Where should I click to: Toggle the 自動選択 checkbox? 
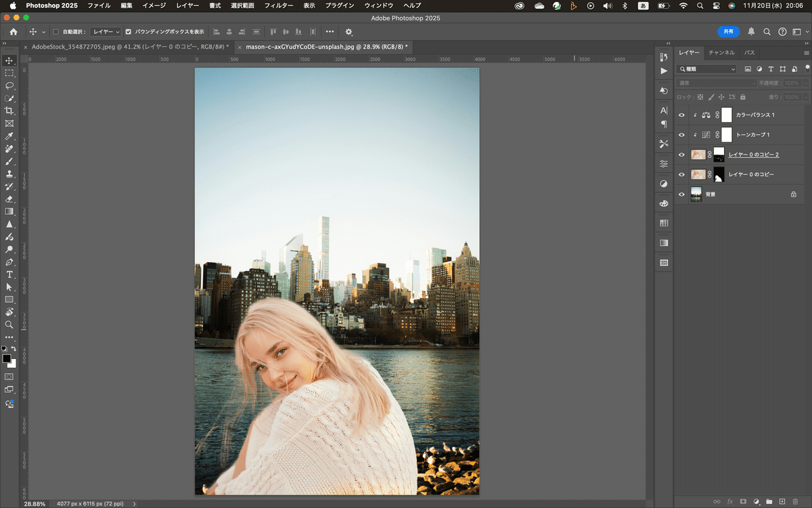[55, 32]
